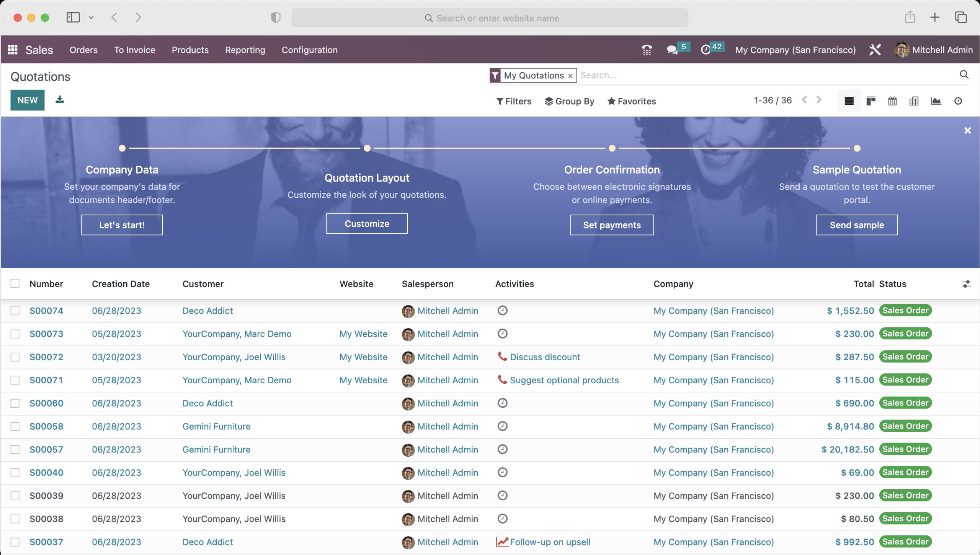Switch to Activity view icon
The height and width of the screenshot is (555, 980).
point(958,101)
